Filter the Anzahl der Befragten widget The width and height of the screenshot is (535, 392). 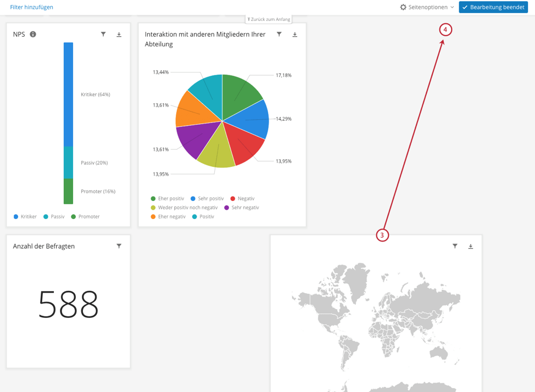119,246
